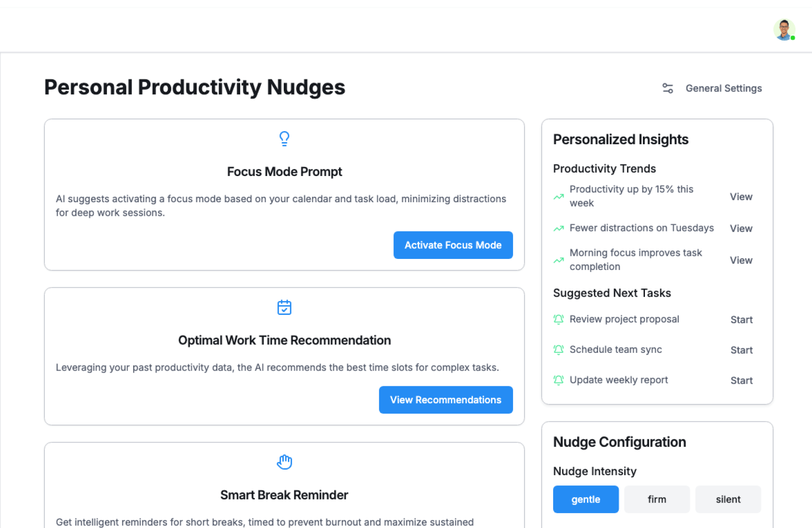Start the Review project proposal task

click(x=741, y=320)
